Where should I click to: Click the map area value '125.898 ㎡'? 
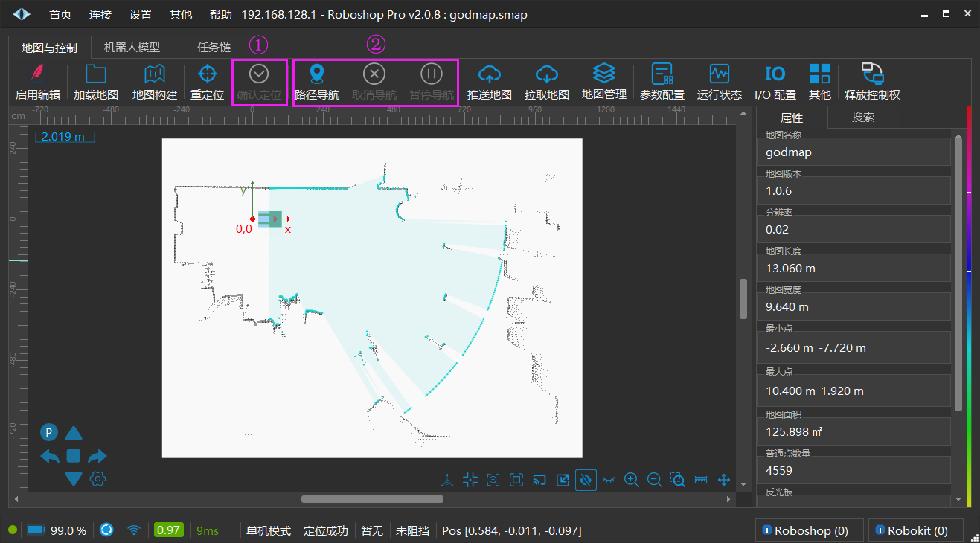[794, 432]
